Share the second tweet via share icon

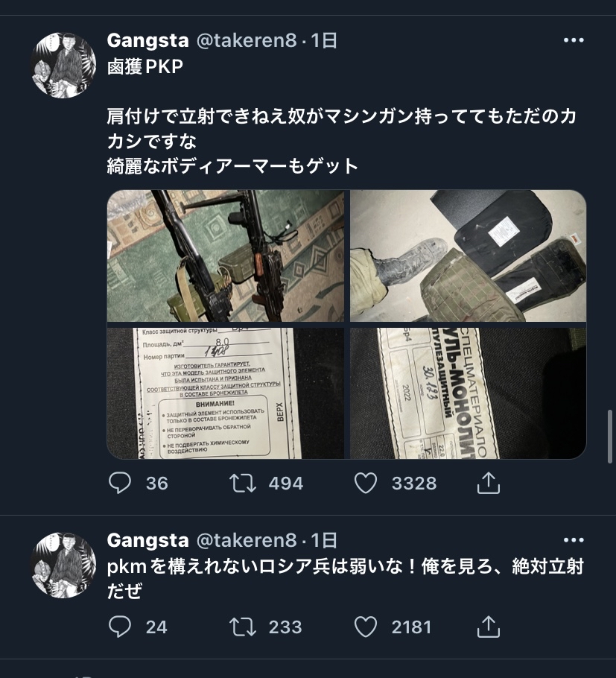(489, 627)
